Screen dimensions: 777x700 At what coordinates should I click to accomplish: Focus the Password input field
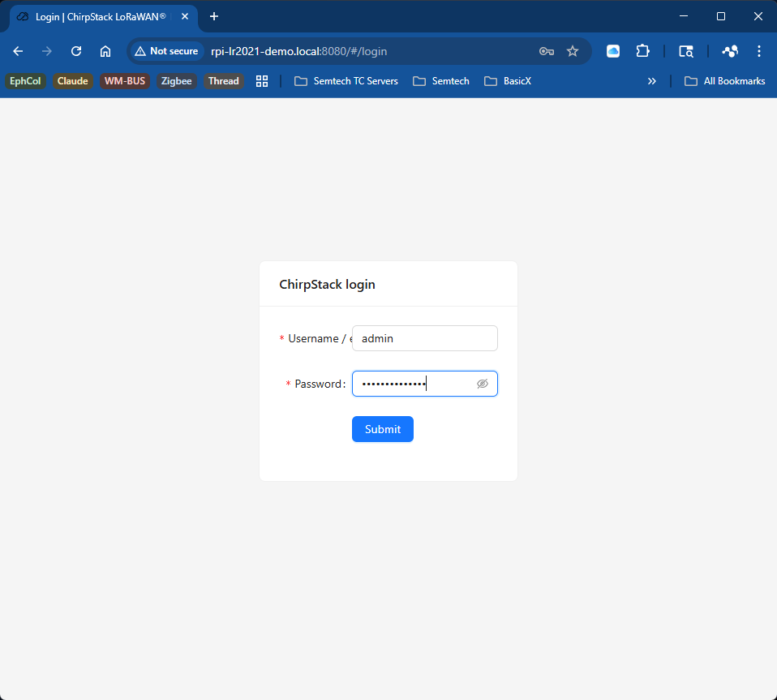tap(425, 384)
